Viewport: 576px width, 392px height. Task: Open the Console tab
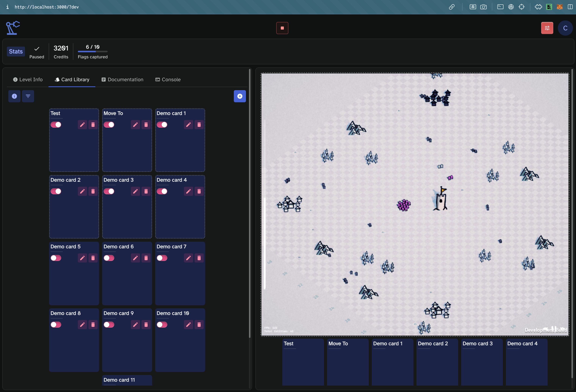click(x=168, y=80)
